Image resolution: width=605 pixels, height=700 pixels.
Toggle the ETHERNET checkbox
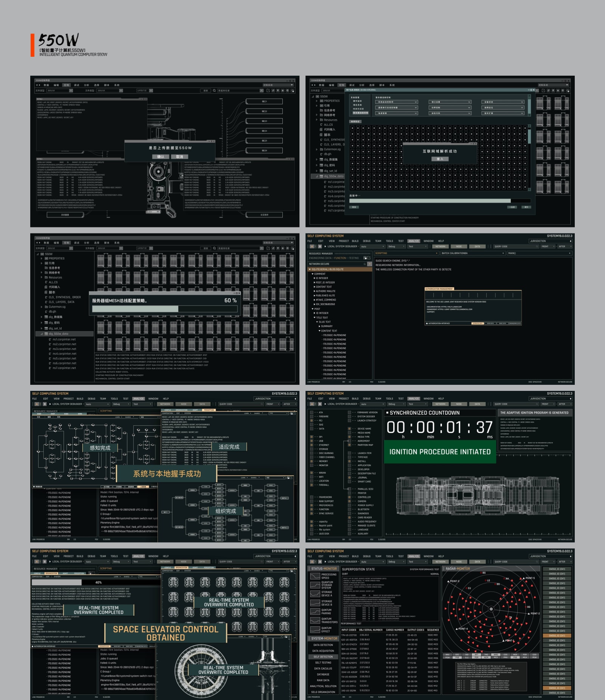tap(312, 445)
